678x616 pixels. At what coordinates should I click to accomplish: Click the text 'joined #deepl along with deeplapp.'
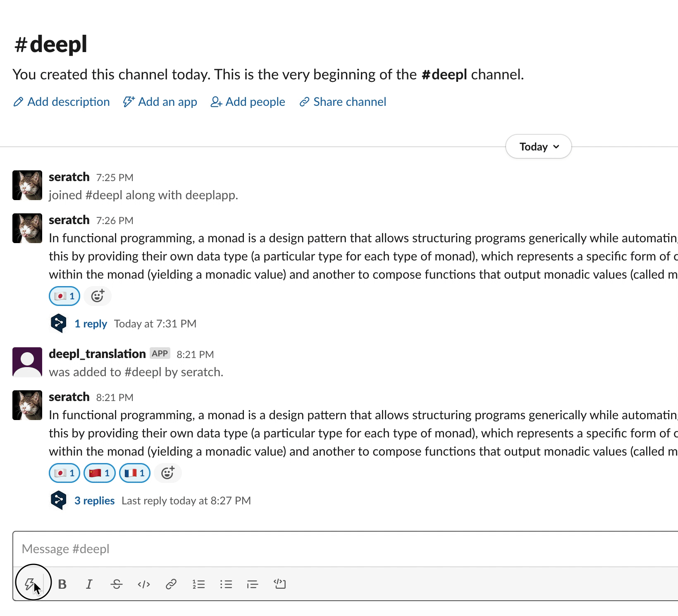[143, 195]
